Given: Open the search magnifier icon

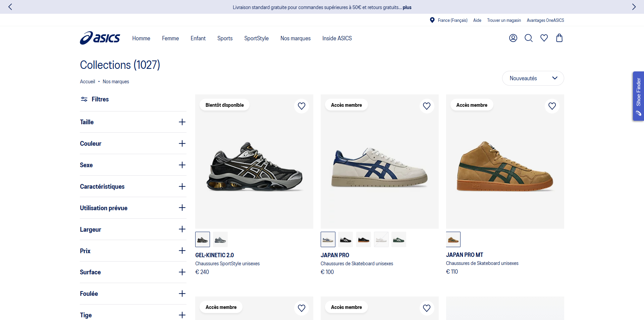Looking at the screenshot, I should pyautogui.click(x=528, y=38).
